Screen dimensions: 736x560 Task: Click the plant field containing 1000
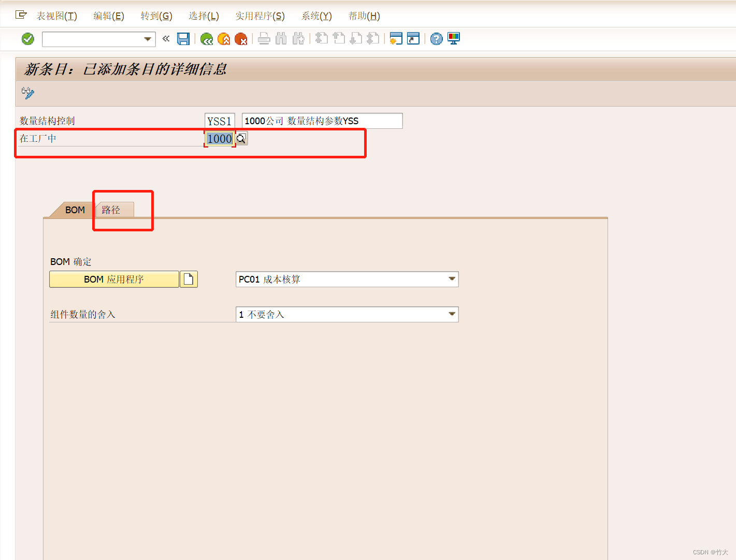coord(220,139)
